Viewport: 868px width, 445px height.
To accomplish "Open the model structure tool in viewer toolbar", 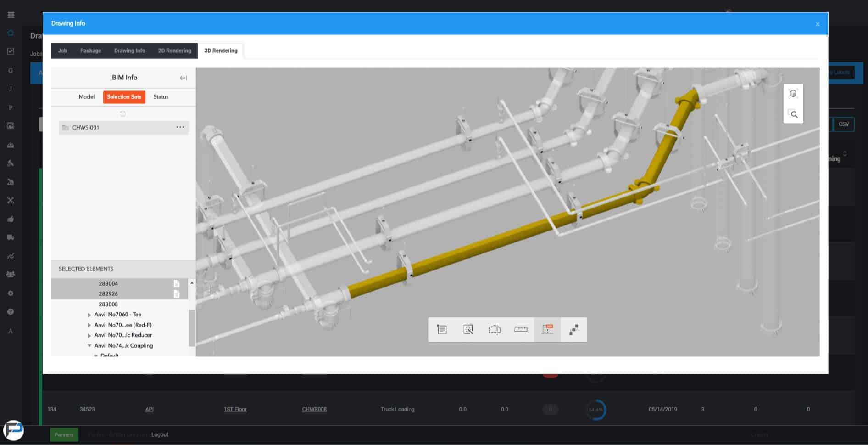I will pyautogui.click(x=573, y=329).
